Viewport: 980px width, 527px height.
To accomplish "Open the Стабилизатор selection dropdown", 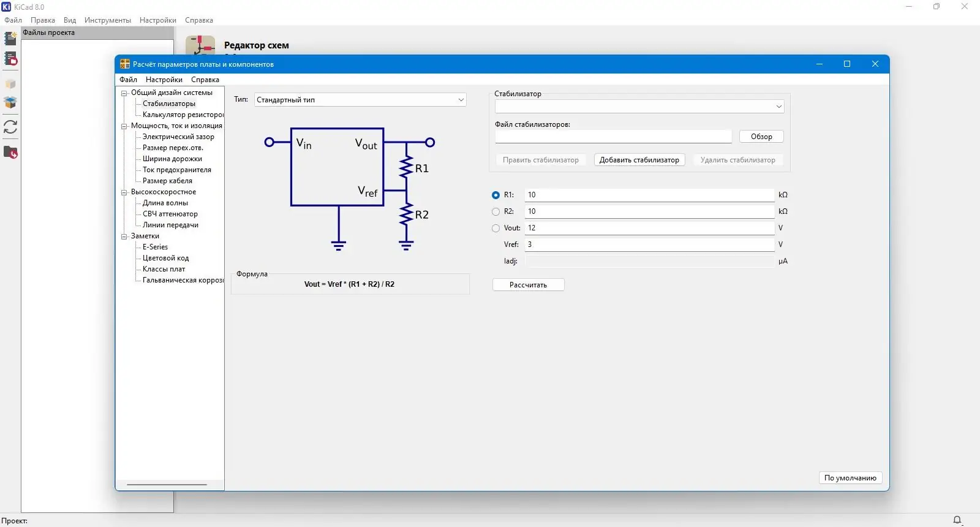I will coord(639,107).
